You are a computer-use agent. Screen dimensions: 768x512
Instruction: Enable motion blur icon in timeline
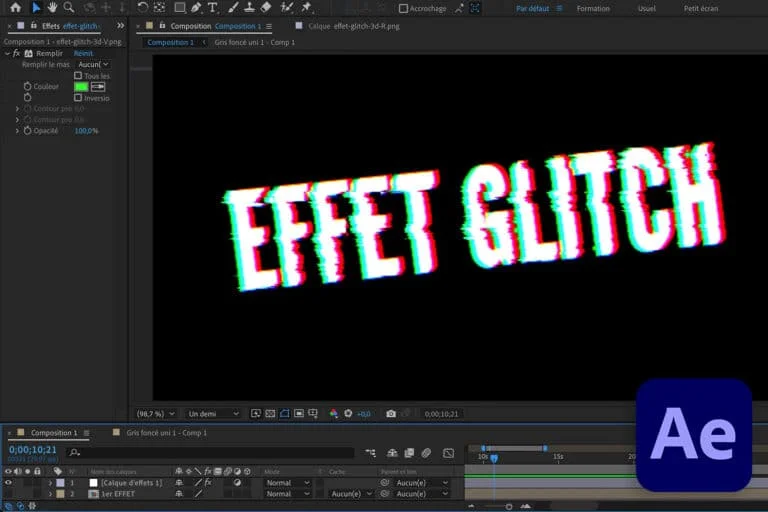[426, 453]
